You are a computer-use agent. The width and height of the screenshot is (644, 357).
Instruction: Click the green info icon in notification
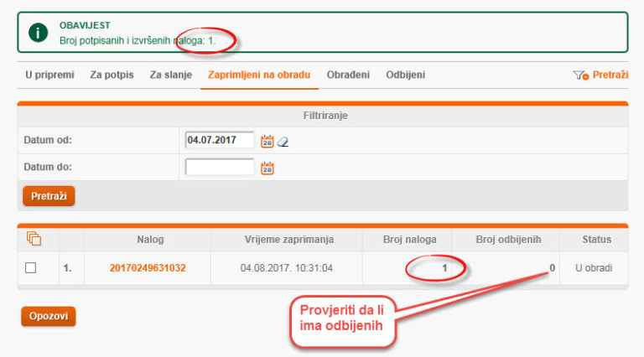pos(39,33)
